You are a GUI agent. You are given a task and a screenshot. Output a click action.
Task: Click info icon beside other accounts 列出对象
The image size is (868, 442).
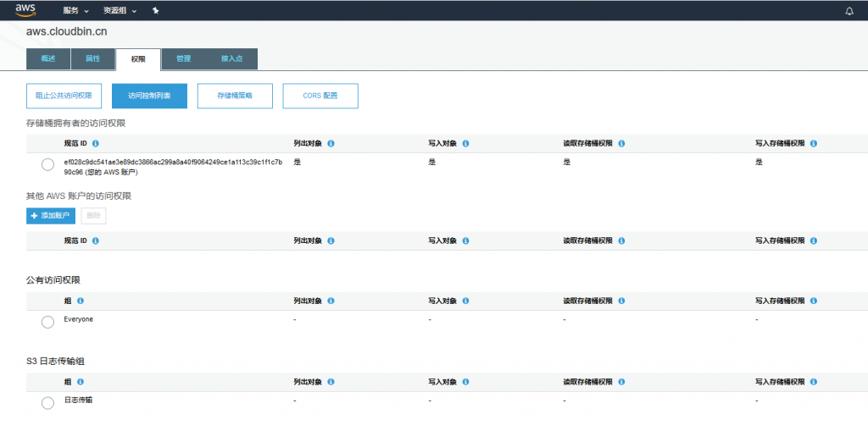pyautogui.click(x=331, y=241)
